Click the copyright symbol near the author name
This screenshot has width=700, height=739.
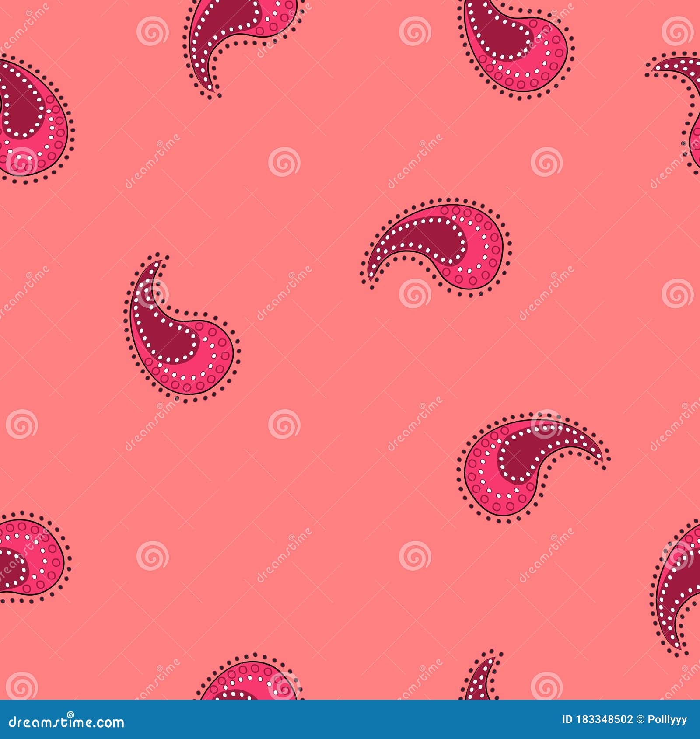pos(640,719)
